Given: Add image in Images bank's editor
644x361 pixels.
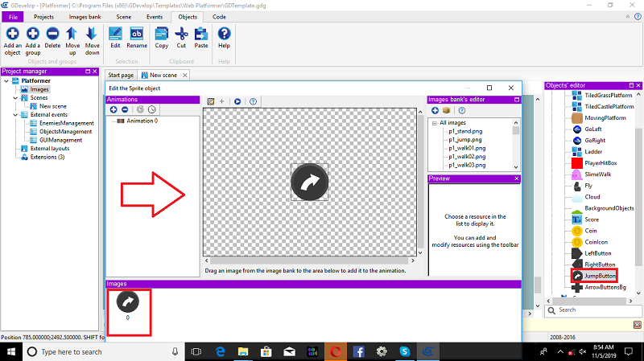Looking at the screenshot, I should coord(435,110).
